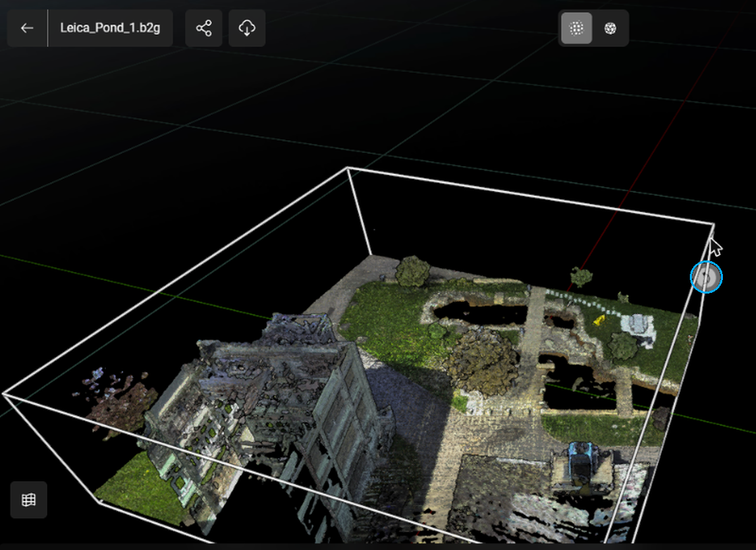Click the circular bounding box handle
This screenshot has width=756, height=550.
706,277
